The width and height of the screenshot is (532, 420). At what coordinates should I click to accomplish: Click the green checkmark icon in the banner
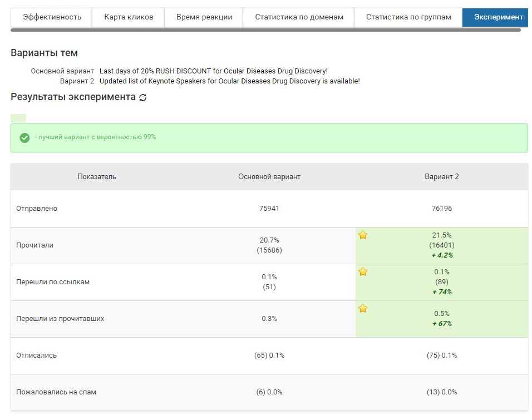tap(24, 137)
